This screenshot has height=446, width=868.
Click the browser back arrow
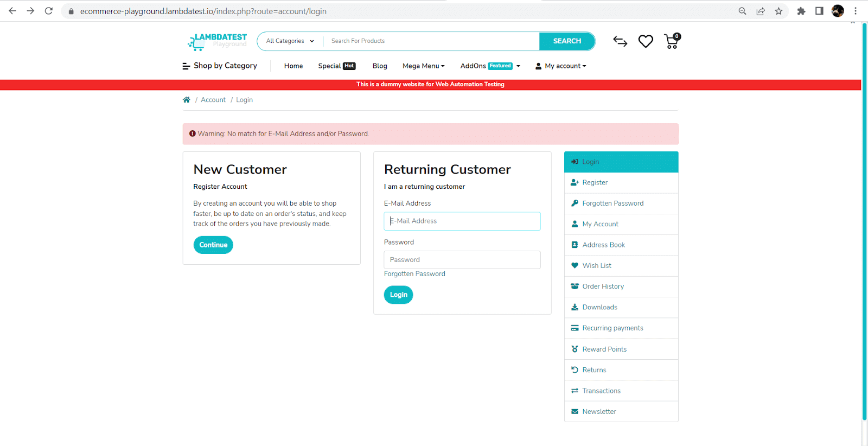pos(12,11)
